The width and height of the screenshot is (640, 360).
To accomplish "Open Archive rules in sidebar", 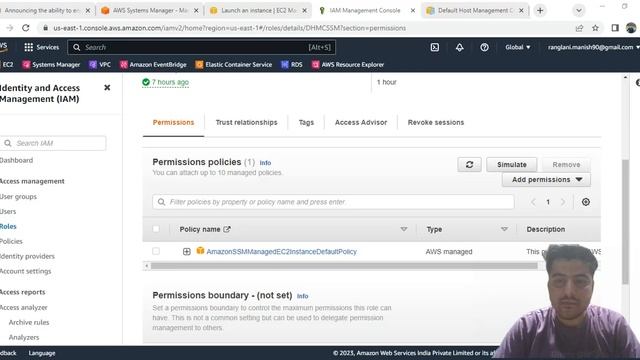I will 29,322.
